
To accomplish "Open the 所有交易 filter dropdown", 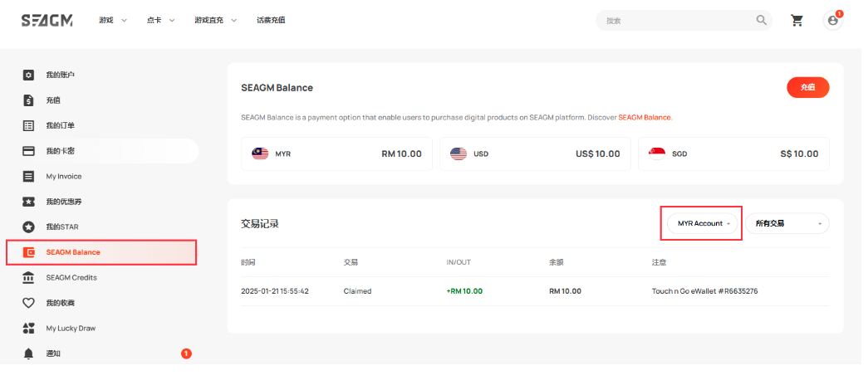I will tap(787, 223).
